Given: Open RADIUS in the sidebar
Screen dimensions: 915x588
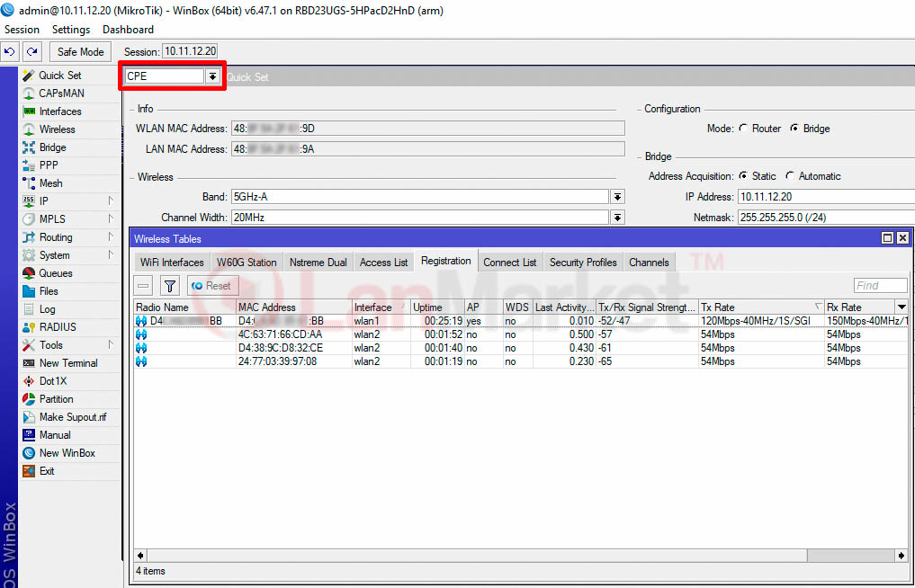Looking at the screenshot, I should pyautogui.click(x=58, y=327).
